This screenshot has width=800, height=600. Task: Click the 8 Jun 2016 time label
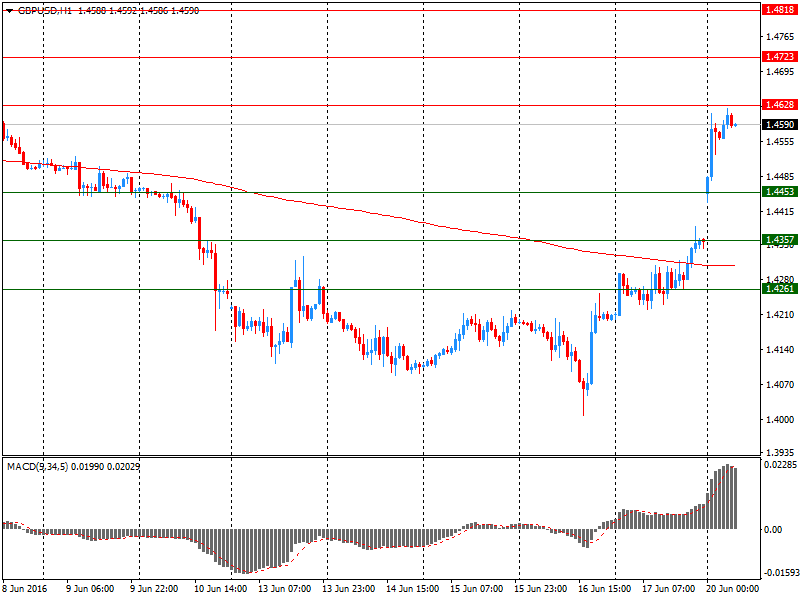24,589
